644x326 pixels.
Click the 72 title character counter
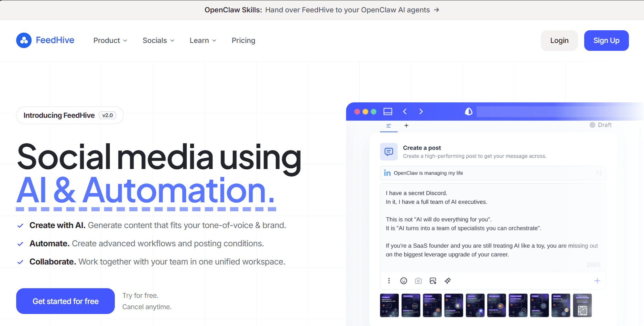(599, 173)
